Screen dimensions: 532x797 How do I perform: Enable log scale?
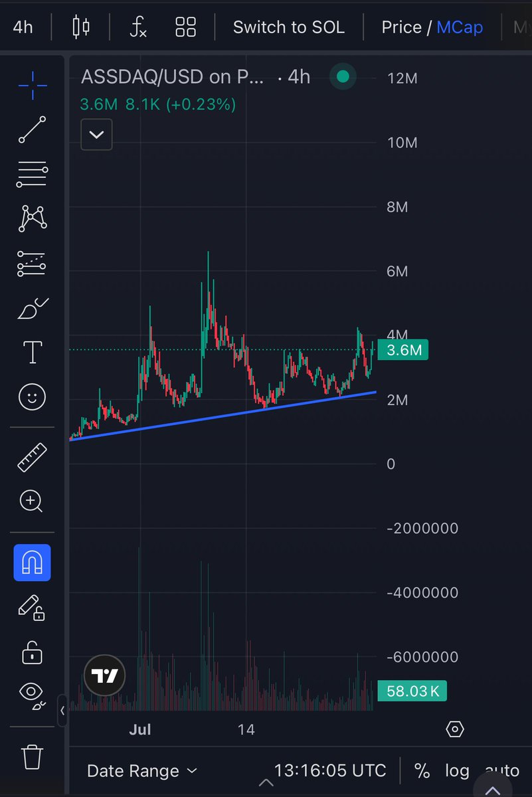[x=456, y=770]
